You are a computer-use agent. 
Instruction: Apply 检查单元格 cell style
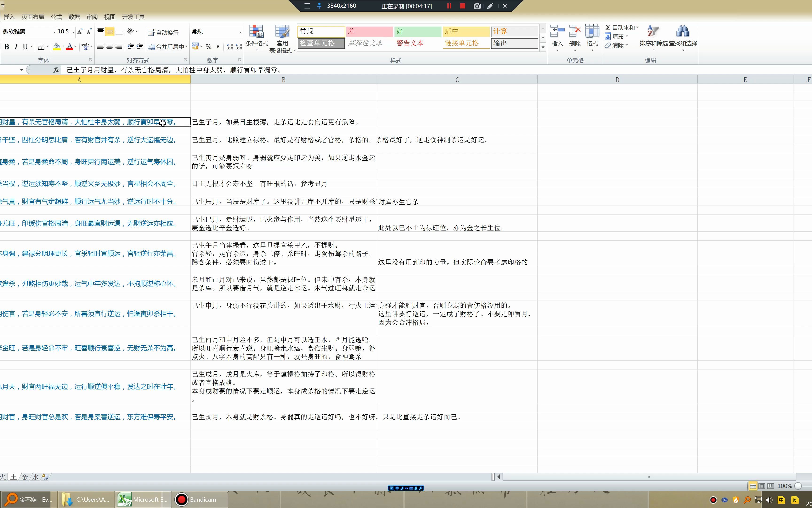[321, 43]
